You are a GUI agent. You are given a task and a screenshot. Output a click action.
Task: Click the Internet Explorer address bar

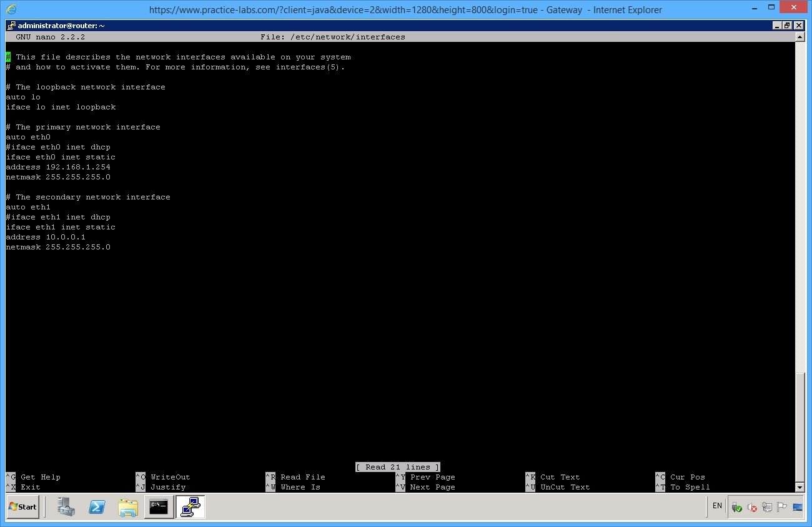point(406,9)
